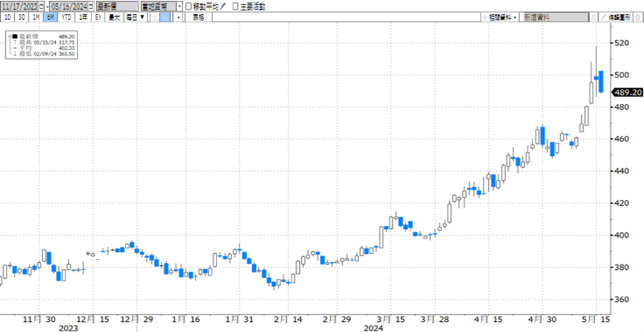This screenshot has height=332, width=644.
Task: Open the 每日 frequency dropdown
Action: tap(135, 17)
